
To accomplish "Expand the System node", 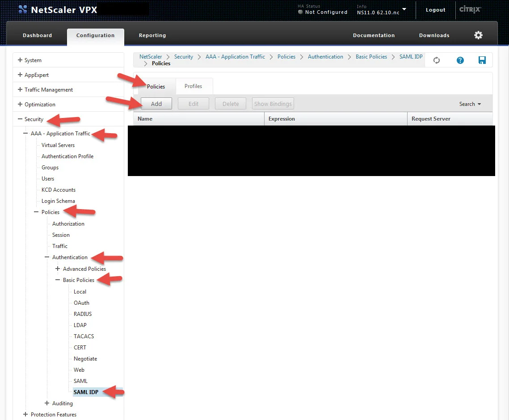I will pos(20,60).
